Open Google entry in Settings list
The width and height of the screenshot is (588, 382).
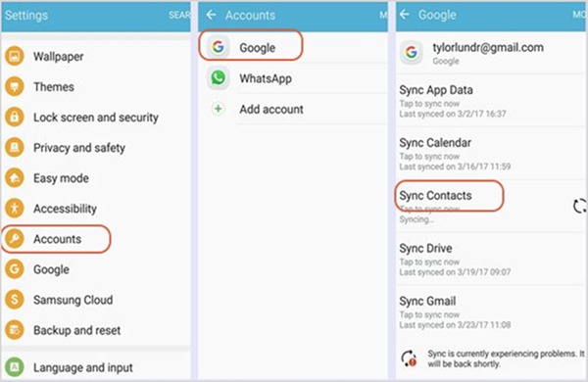coord(96,268)
